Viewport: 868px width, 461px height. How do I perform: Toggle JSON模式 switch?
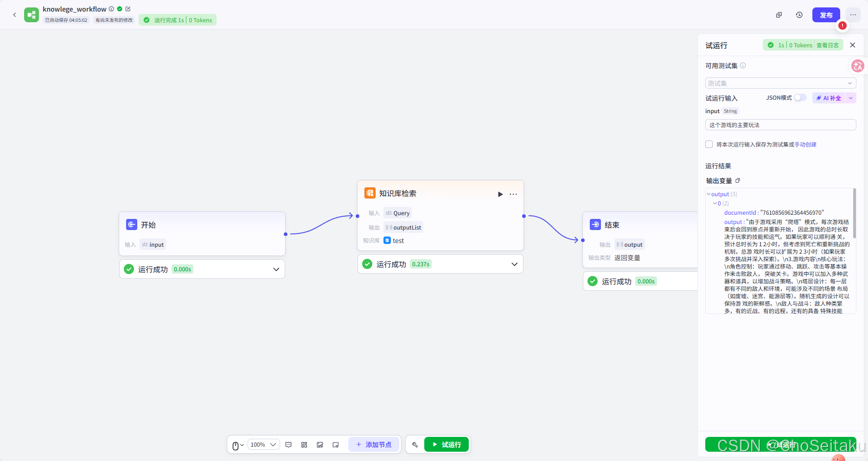click(800, 97)
